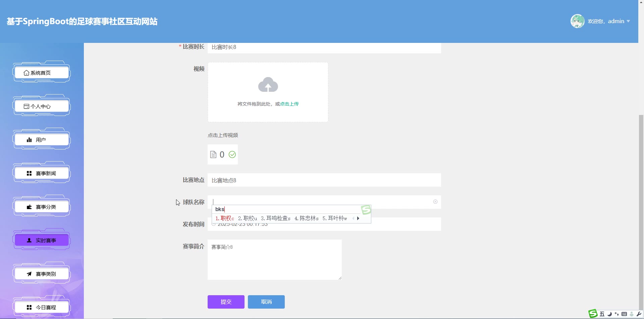This screenshot has height=319, width=644.
Task: Open the IME soft keyboard icon
Action: [x=624, y=314]
